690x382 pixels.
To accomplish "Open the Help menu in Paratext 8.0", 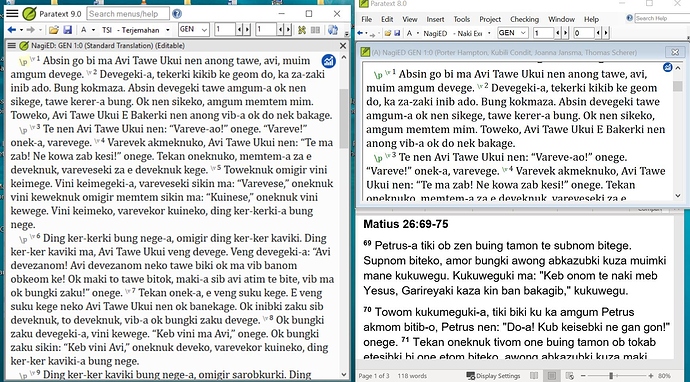I will pyautogui.click(x=591, y=19).
